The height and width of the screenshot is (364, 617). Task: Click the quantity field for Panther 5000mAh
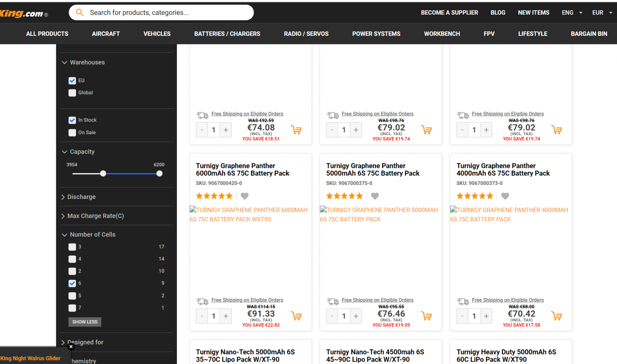tap(344, 316)
